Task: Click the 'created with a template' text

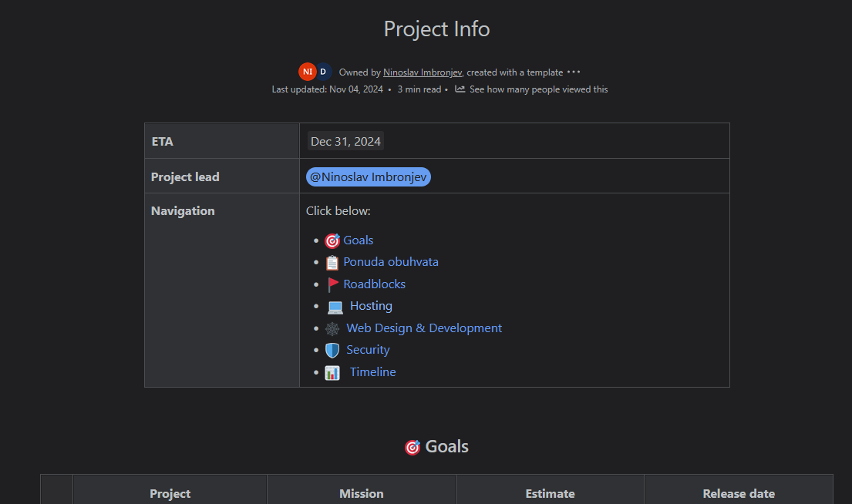Action: pos(514,72)
